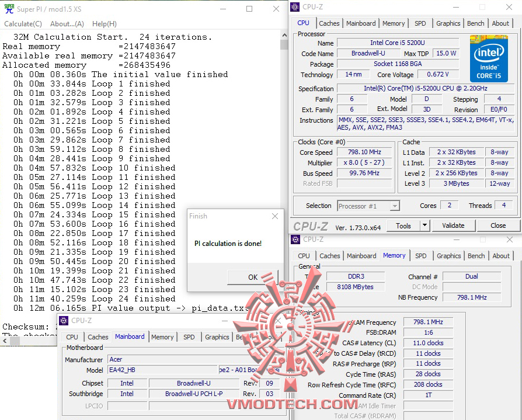Click the Channel # value Dual

471,276
